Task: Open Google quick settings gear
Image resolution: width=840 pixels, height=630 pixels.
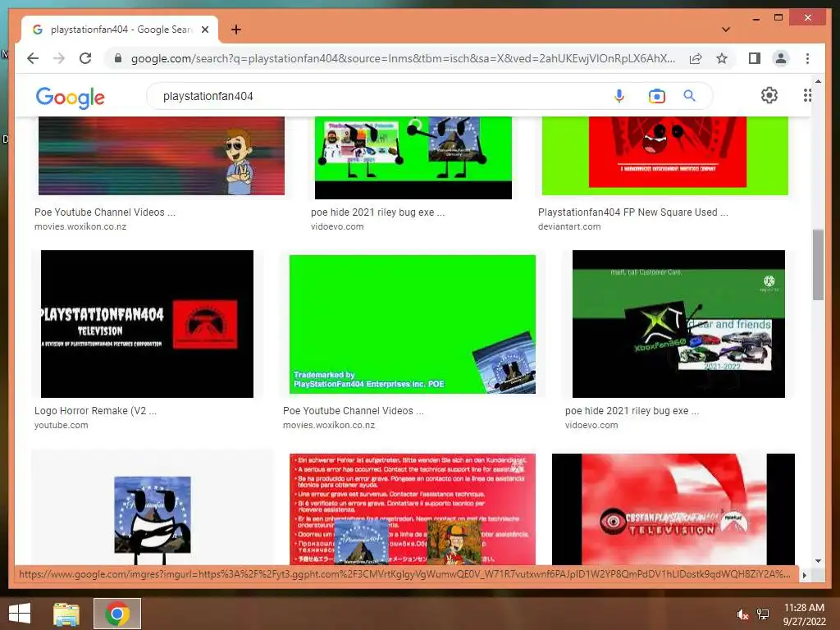Action: coord(769,95)
